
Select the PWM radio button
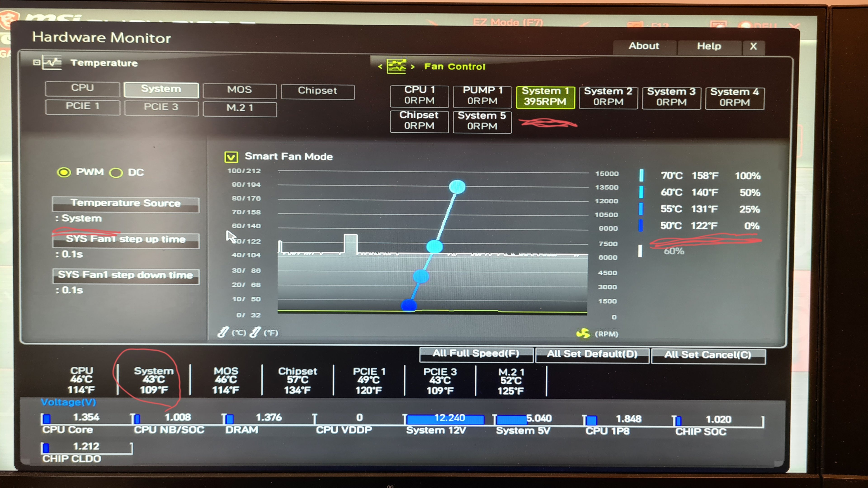click(x=64, y=172)
